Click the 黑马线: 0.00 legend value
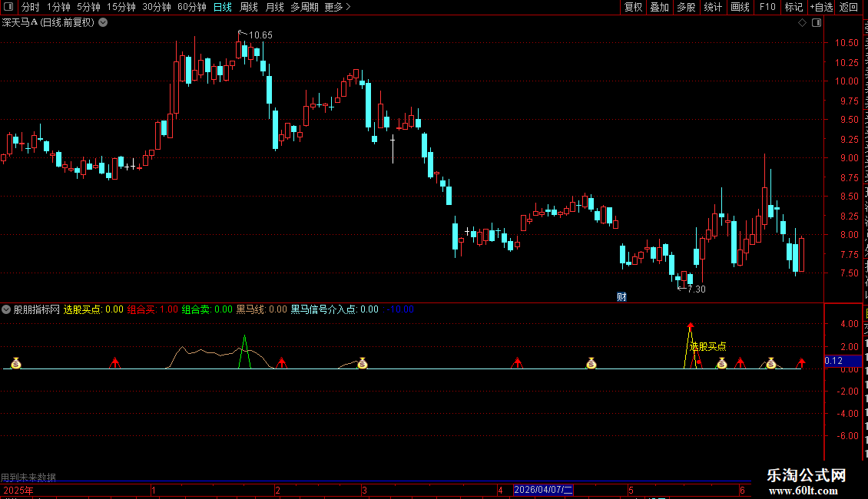868x499 pixels. (x=262, y=309)
